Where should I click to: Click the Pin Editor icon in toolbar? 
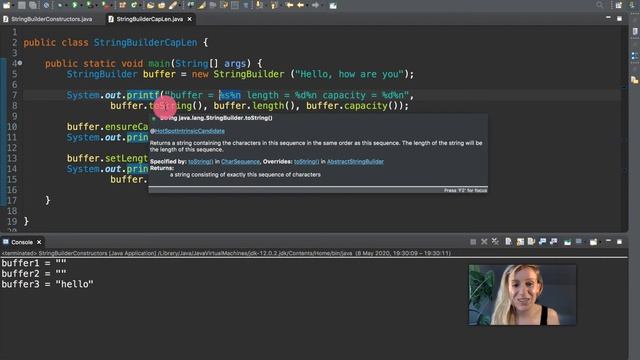click(x=333, y=5)
